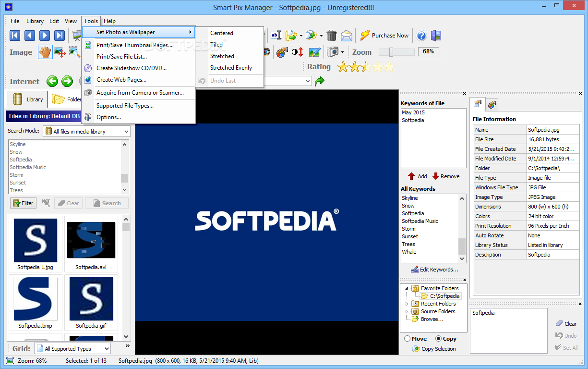Show the next image
This screenshot has height=369, width=588.
coord(45,35)
